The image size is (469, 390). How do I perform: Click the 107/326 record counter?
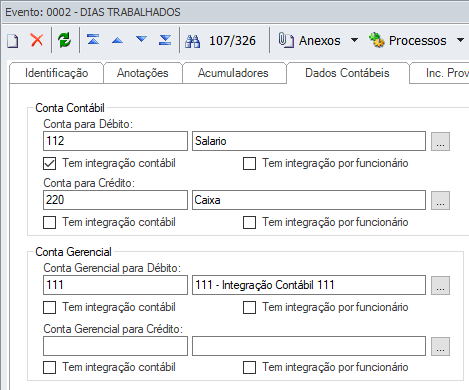click(232, 41)
